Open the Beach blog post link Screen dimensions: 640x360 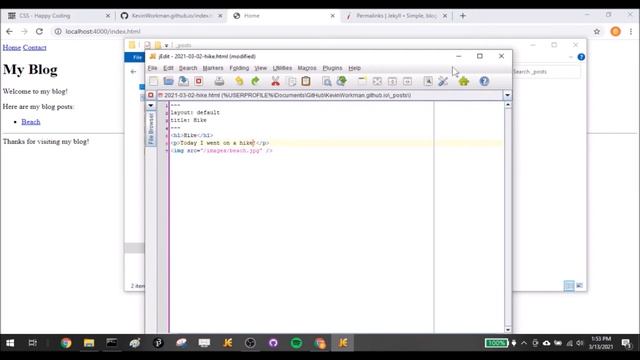click(31, 122)
